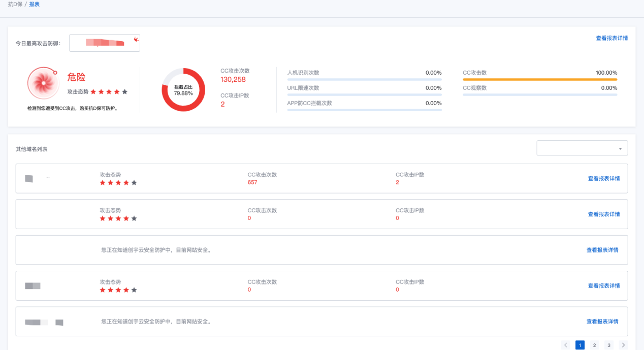Open the dropdown beside 其他域名列表
Viewport: 644px width, 350px height.
click(582, 148)
